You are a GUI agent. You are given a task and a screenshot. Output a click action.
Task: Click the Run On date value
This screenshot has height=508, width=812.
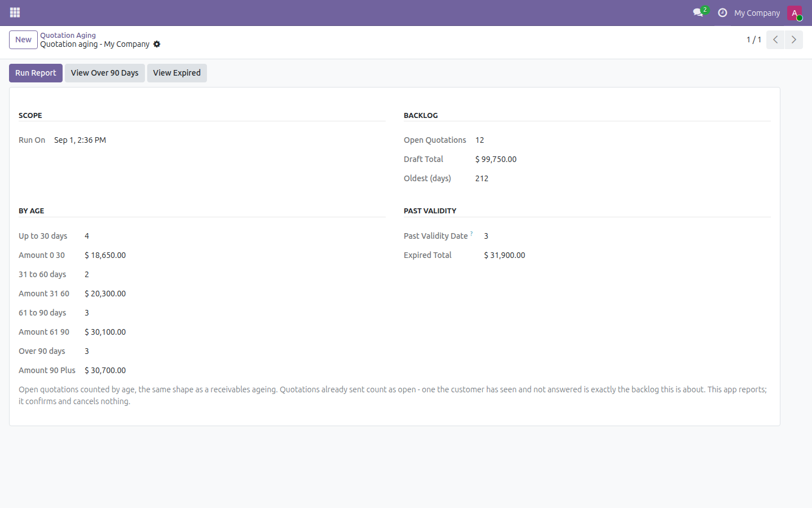click(x=80, y=140)
